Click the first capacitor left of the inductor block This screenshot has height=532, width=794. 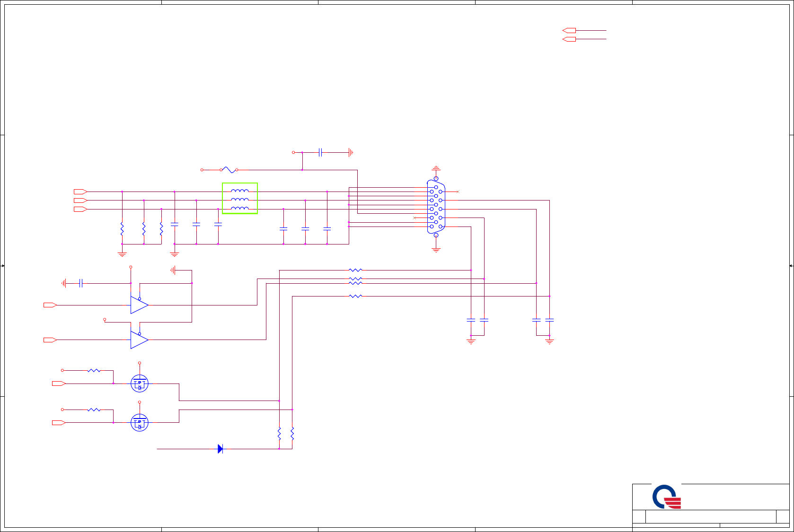coord(218,225)
